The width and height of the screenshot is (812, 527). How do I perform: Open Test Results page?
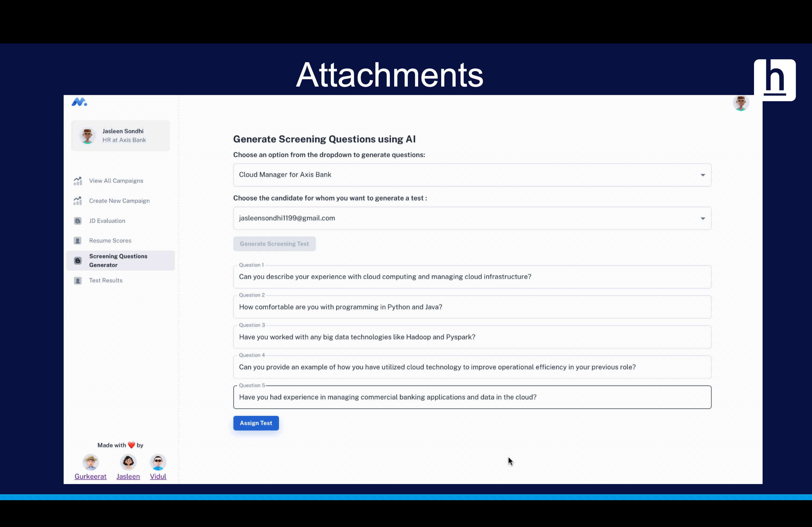pyautogui.click(x=121, y=281)
